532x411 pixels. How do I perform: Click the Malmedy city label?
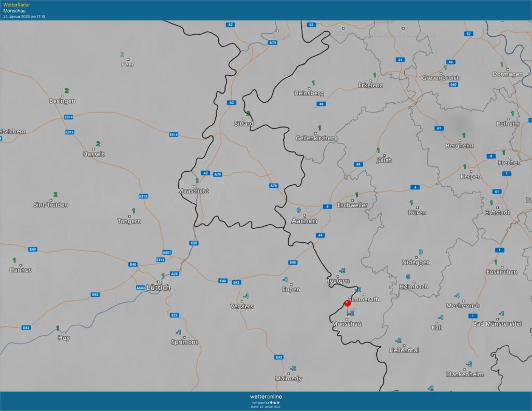(288, 379)
